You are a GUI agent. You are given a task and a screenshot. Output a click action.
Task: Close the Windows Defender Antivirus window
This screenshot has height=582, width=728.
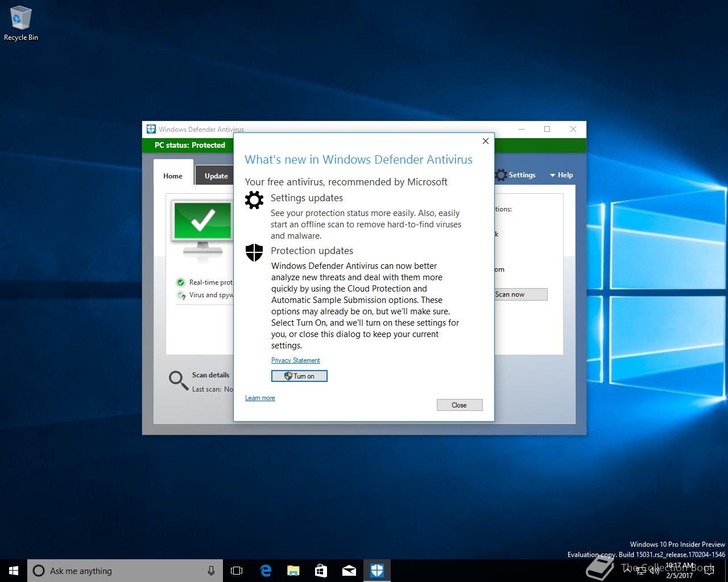573,129
